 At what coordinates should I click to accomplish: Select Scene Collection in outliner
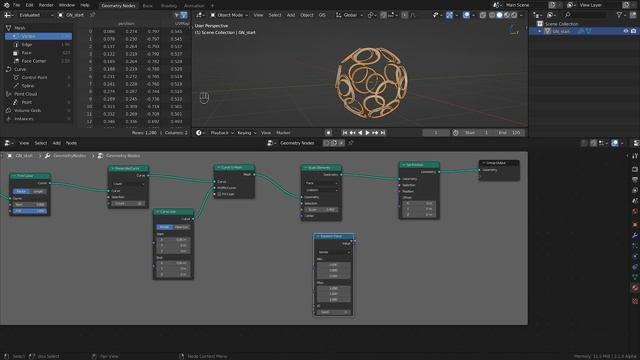pos(561,24)
